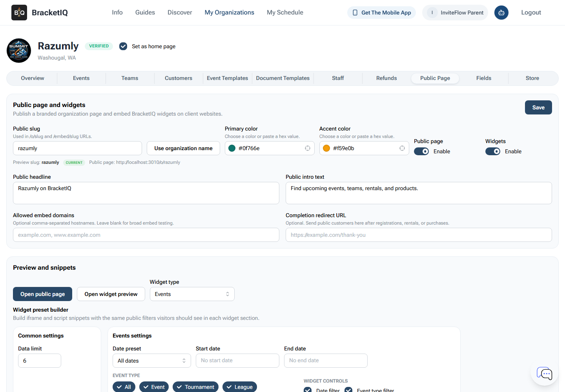This screenshot has height=392, width=565.
Task: Switch to the Refunds tab
Action: point(386,78)
